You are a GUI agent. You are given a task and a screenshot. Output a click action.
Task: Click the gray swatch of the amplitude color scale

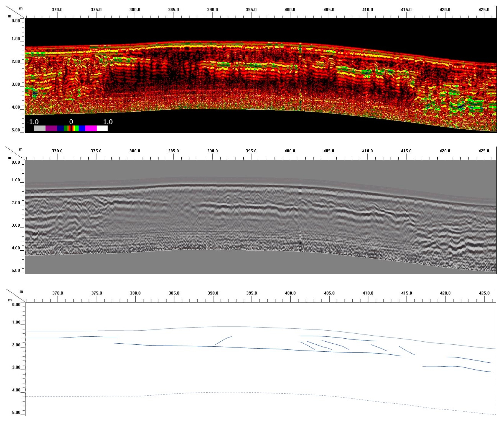click(39, 129)
